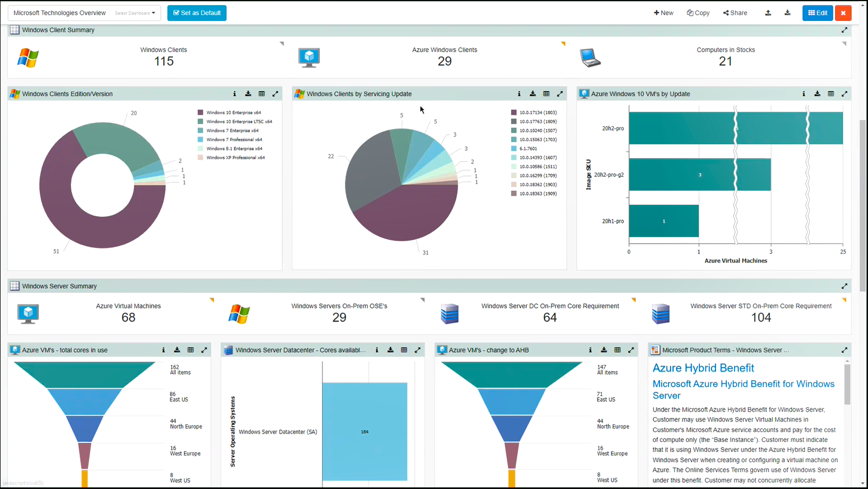Expand Microsoft Product Terms widget fullscreen
The height and width of the screenshot is (489, 868).
844,350
